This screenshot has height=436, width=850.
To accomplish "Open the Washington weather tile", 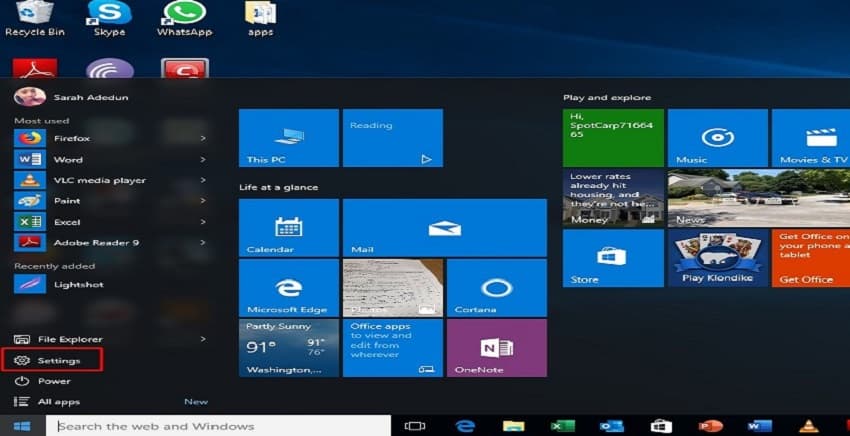I will click(289, 348).
